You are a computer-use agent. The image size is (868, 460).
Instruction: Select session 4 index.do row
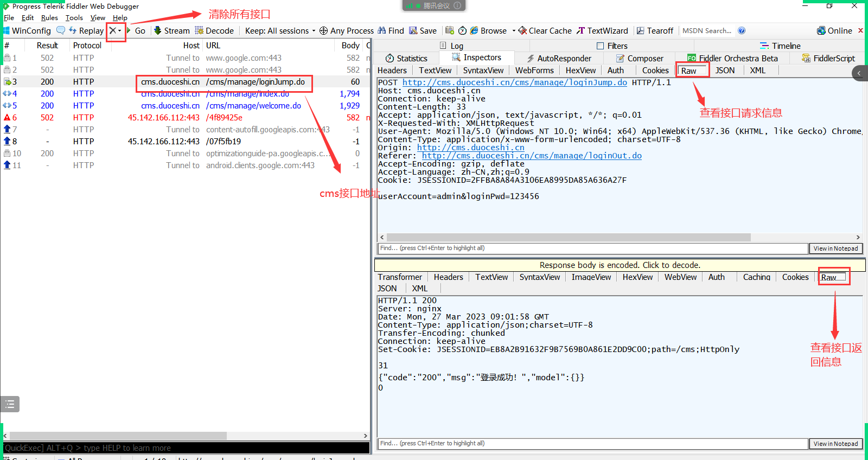186,94
